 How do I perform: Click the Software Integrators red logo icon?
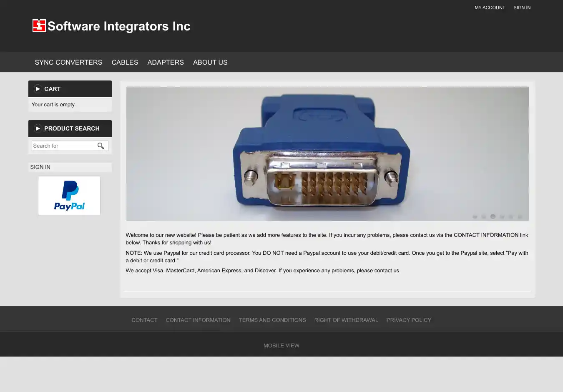(x=39, y=26)
